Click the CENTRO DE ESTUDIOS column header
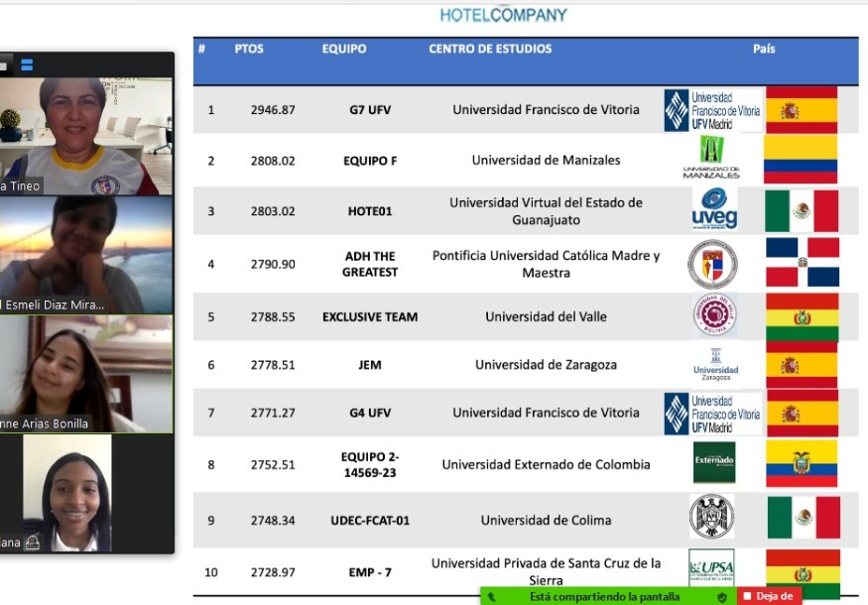This screenshot has height=605, width=868. [490, 49]
